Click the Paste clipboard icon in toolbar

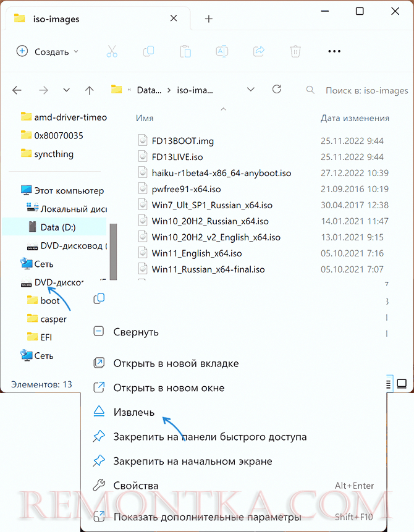(185, 51)
